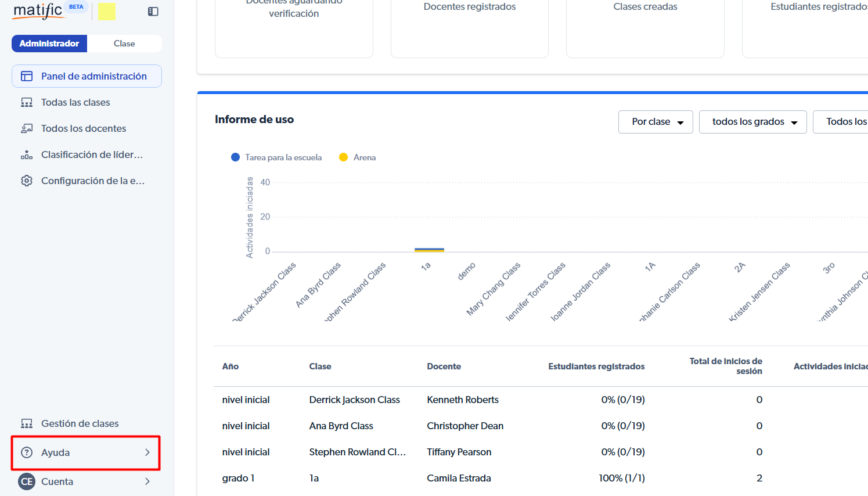The image size is (868, 496).
Task: Click the yellow square swatch
Action: coord(107,12)
